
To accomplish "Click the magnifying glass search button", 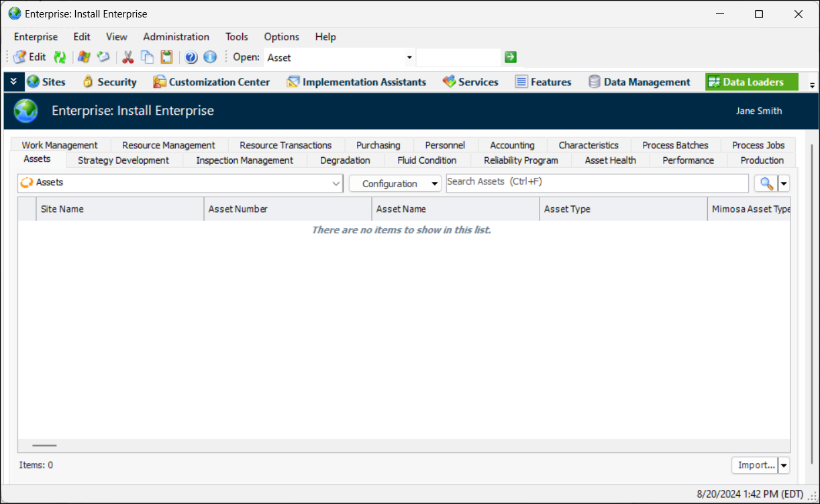I will (766, 183).
